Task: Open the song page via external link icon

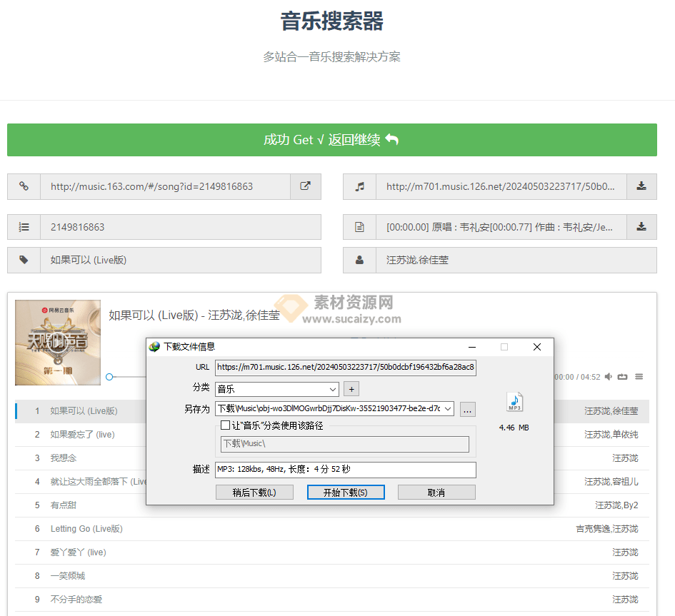Action: (x=306, y=186)
